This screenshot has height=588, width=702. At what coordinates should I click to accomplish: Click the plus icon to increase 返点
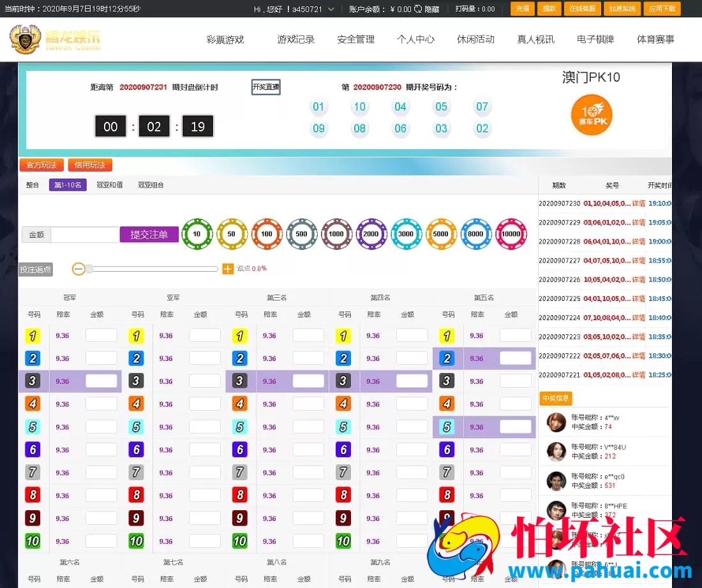[228, 268]
